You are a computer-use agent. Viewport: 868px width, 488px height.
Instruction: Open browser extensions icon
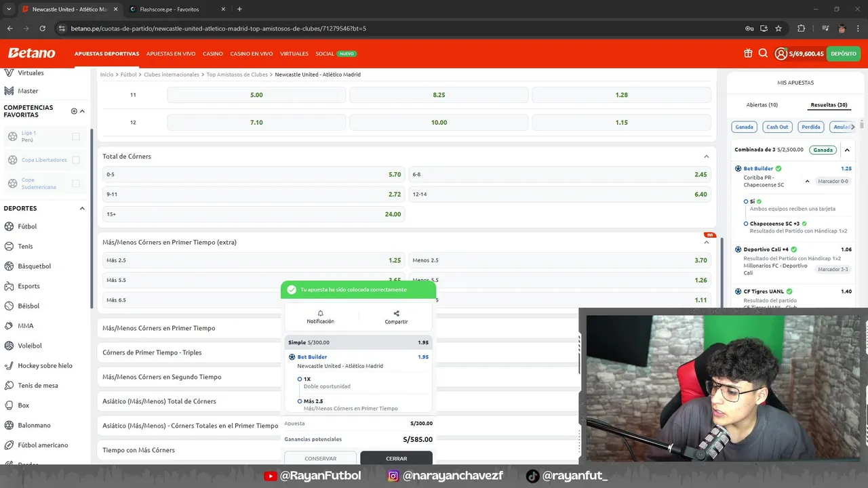(801, 28)
